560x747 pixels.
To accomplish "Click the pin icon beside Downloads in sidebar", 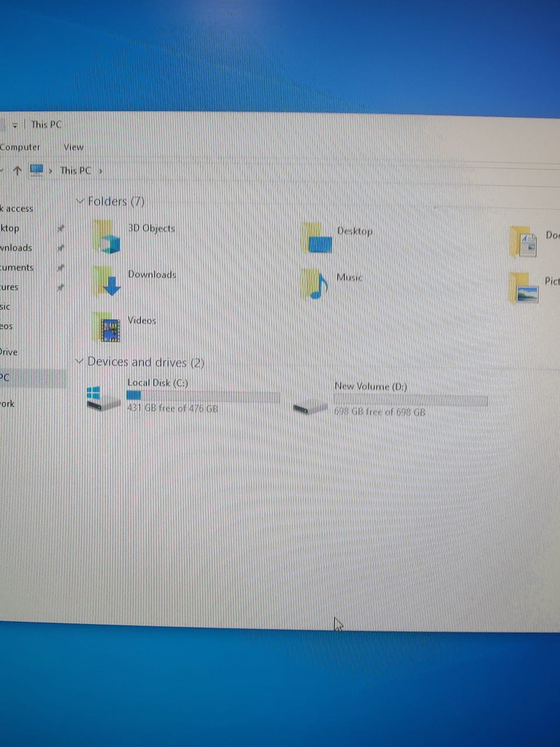I will coord(61,248).
